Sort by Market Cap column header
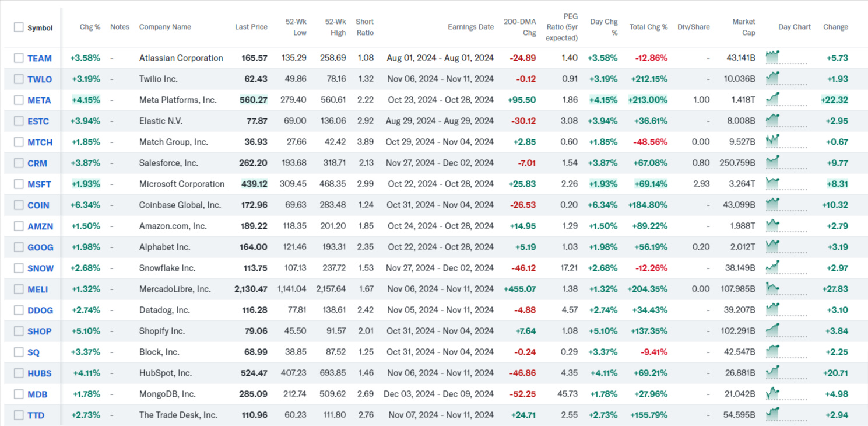The width and height of the screenshot is (868, 426). [744, 27]
